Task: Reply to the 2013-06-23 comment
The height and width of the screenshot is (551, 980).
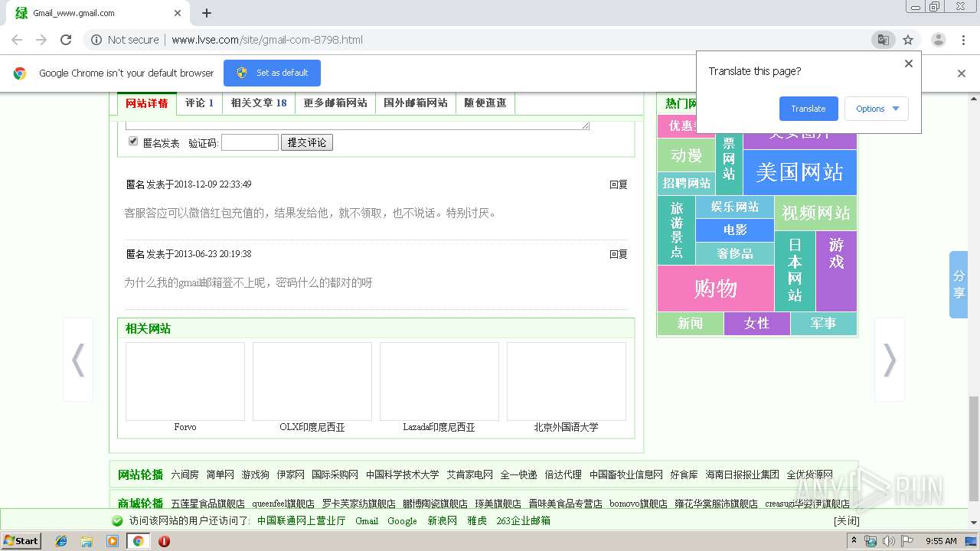Action: pos(618,254)
